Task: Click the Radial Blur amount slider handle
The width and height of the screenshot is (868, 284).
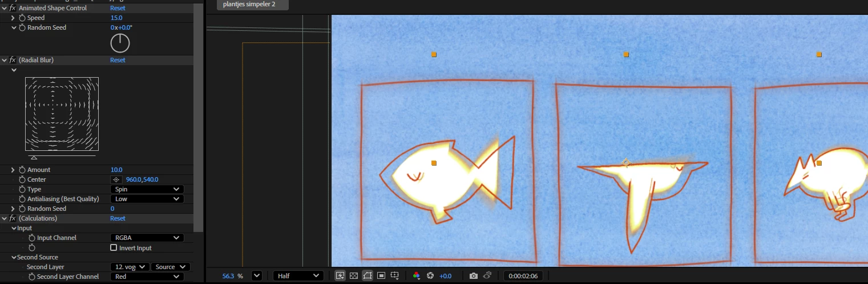Action: (x=34, y=157)
